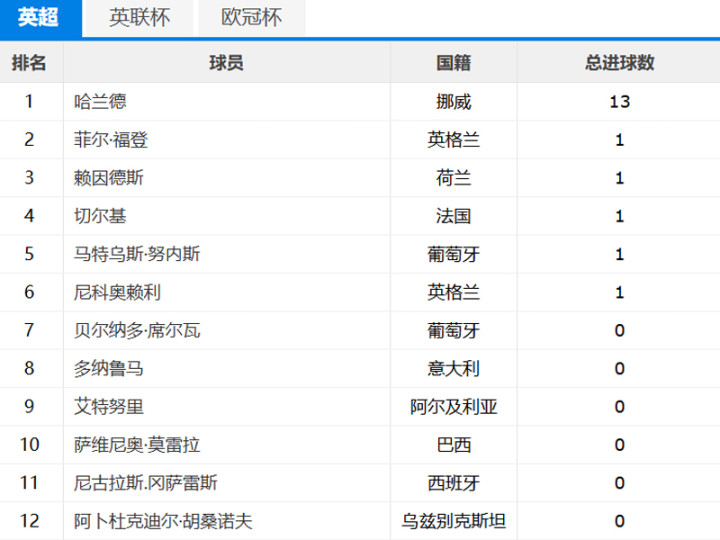720x540 pixels.
Task: Select player name 尼古拉斯.冈萨雷斯
Action: click(x=146, y=483)
